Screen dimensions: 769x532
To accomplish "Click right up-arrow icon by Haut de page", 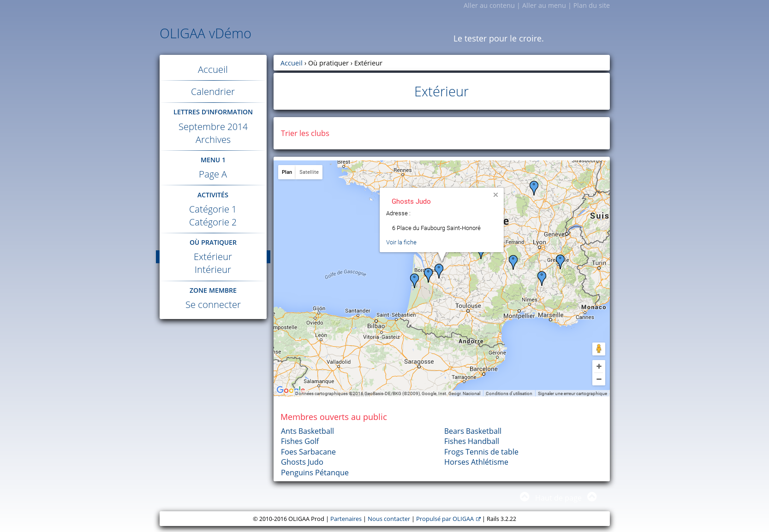I will tap(592, 497).
